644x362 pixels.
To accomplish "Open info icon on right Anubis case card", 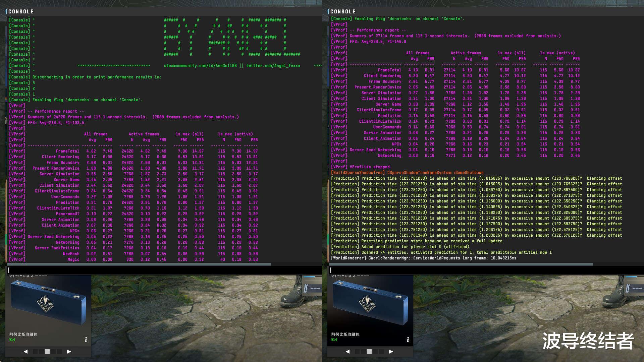I will (408, 340).
